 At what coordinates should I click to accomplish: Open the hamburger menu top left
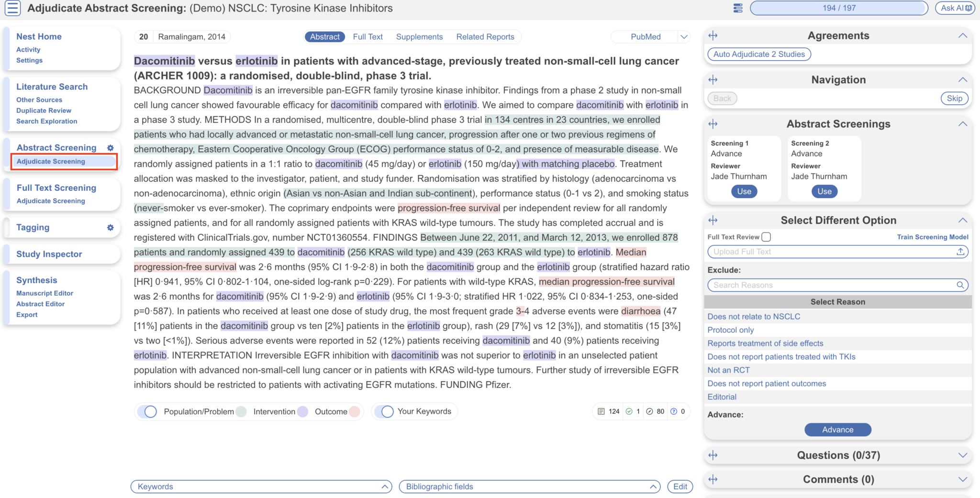point(12,8)
